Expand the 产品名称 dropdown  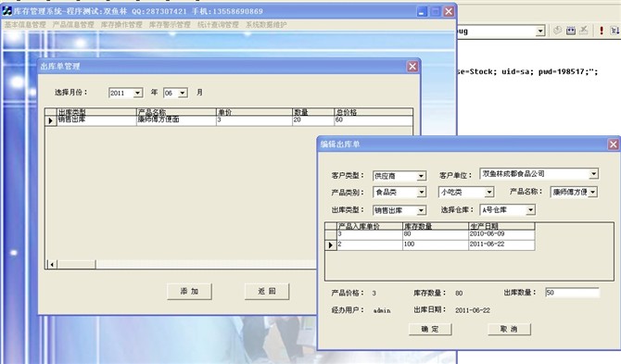[x=593, y=193]
